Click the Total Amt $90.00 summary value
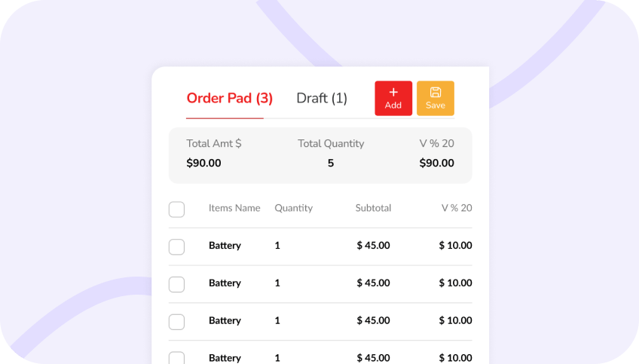Image resolution: width=639 pixels, height=364 pixels. [x=203, y=163]
